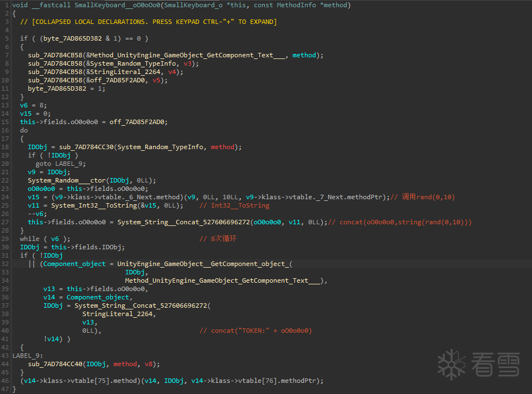Image resolution: width=532 pixels, height=394 pixels.
Task: Click 'while ( v6 )' loop condition
Action: click(45, 239)
